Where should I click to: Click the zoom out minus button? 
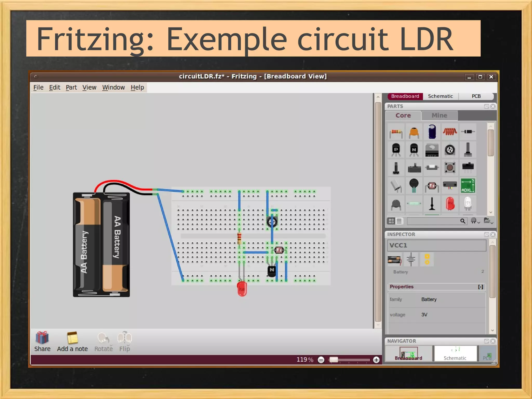[321, 360]
